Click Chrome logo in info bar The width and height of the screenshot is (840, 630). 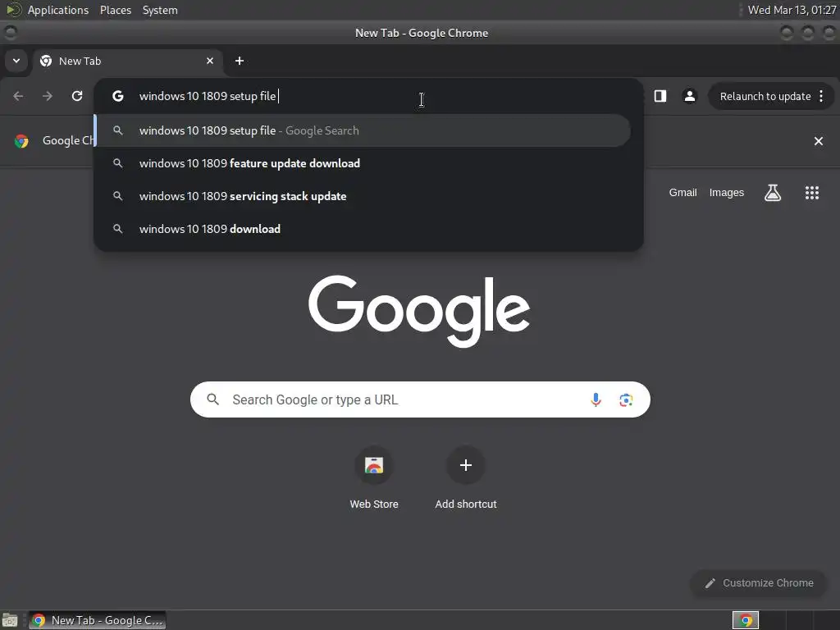(21, 141)
